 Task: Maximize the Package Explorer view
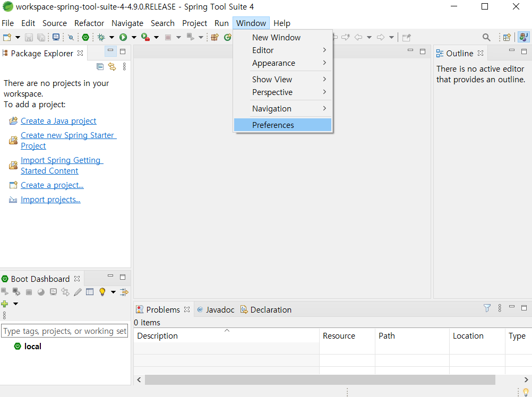[x=123, y=51]
